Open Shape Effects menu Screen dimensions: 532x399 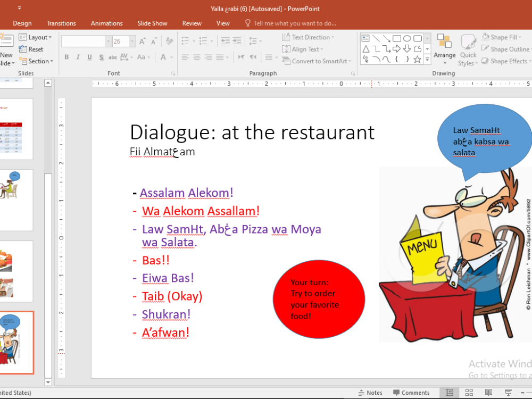[x=505, y=61]
